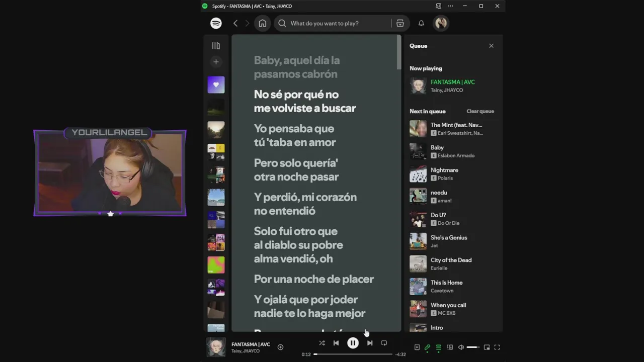644x362 pixels.
Task: Open Connect to a device
Action: pyautogui.click(x=450, y=347)
